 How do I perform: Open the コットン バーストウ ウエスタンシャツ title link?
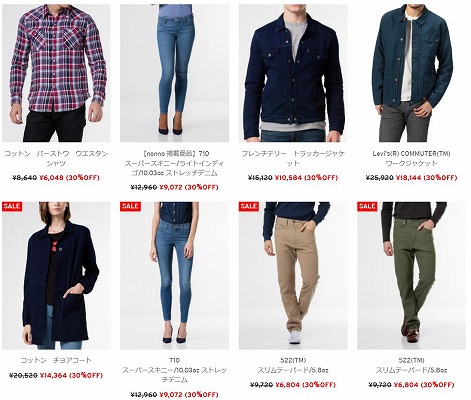56,158
